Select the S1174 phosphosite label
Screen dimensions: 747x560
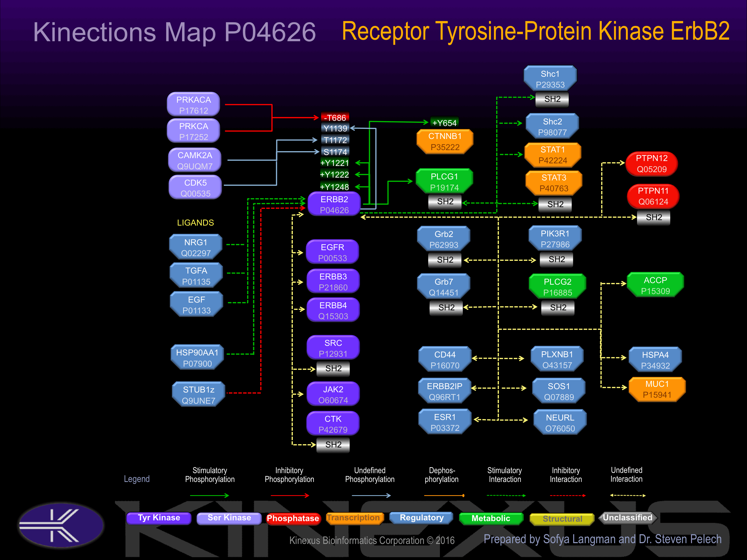tap(335, 152)
